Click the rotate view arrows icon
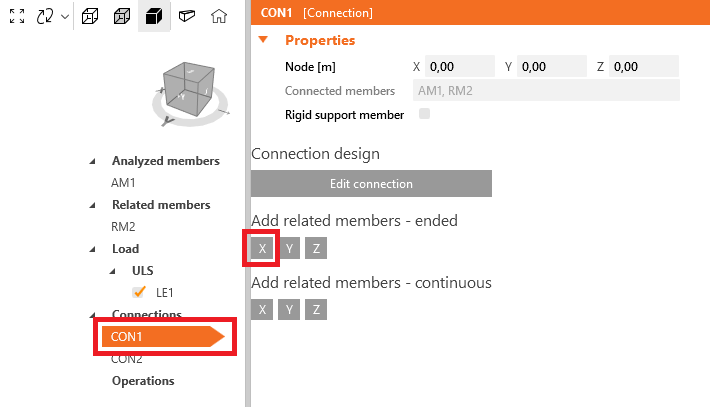710x407 pixels. [x=44, y=16]
